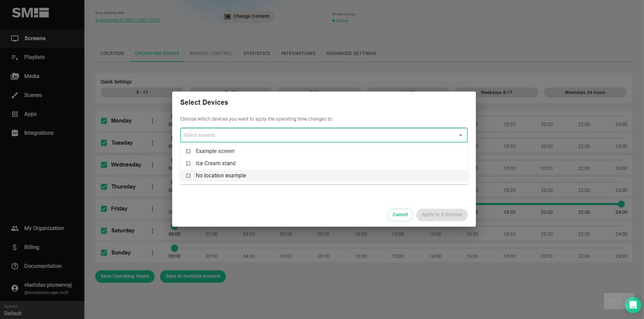The image size is (644, 319).
Task: Open the Apps section icon
Action: tap(15, 114)
